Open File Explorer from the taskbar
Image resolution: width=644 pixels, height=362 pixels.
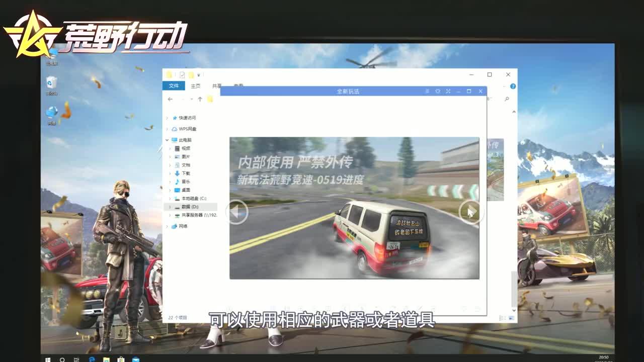point(107,359)
